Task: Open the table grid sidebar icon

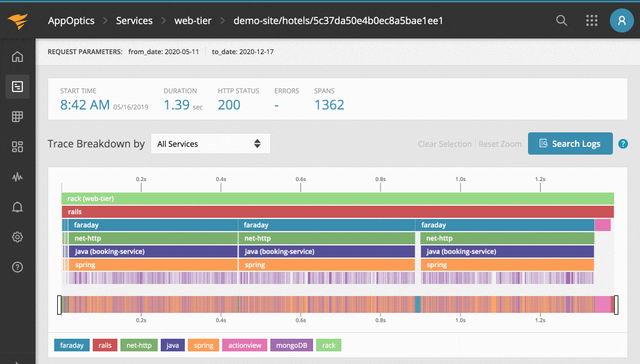Action: tap(17, 117)
